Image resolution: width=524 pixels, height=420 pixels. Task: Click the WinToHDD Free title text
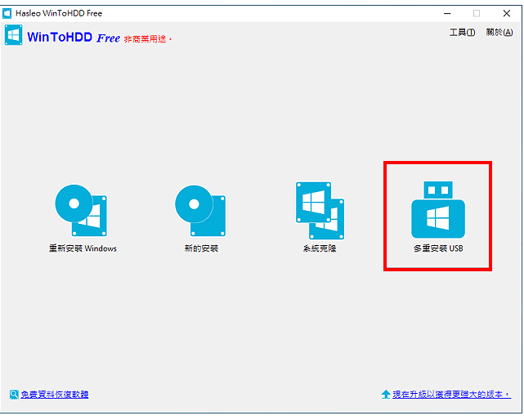point(74,37)
